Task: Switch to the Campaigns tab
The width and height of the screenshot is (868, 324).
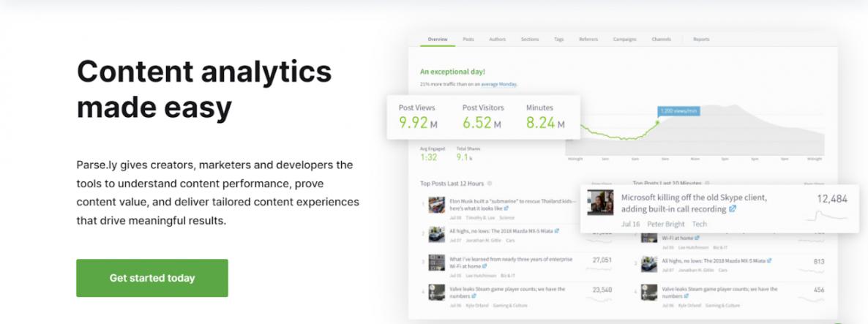Action: point(624,39)
